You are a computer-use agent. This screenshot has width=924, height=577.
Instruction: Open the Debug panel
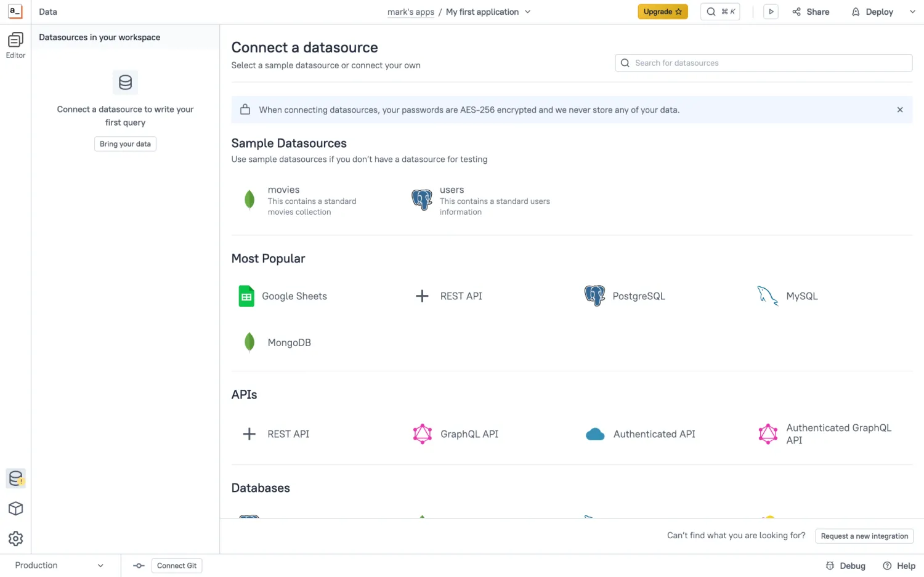(846, 566)
